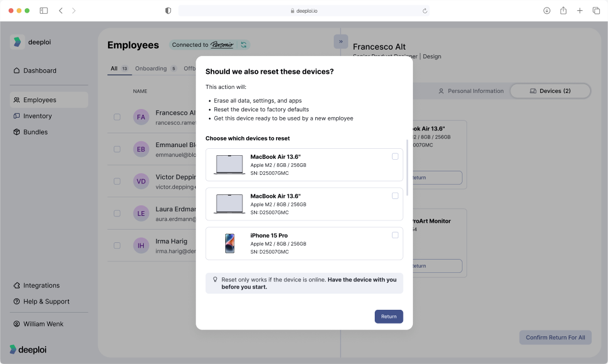Open a new tab with the plus icon
The image size is (608, 364).
(x=580, y=10)
